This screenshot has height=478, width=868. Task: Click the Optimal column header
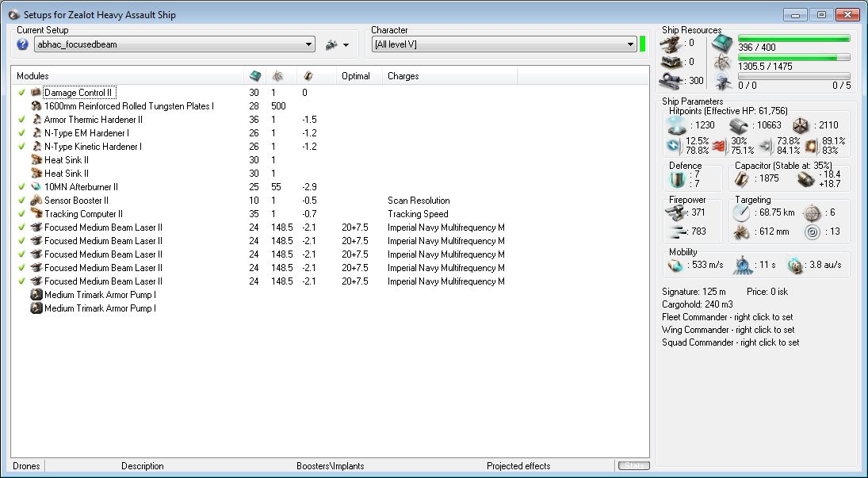point(359,76)
